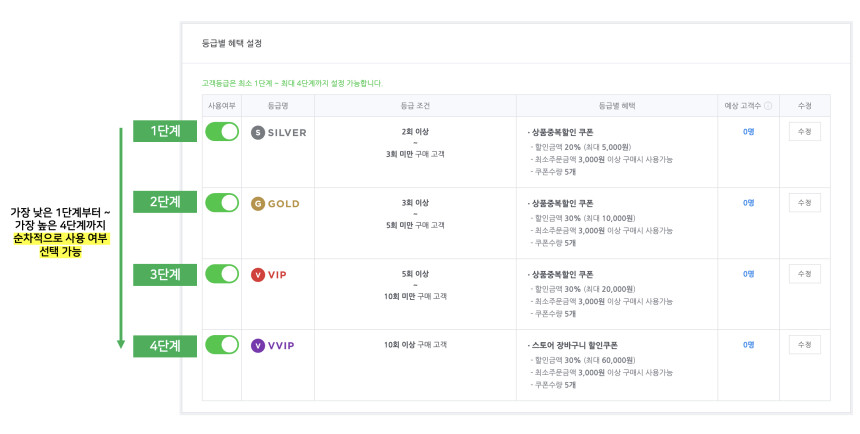
Task: Click the 등급 조건 column header
Action: (x=415, y=106)
